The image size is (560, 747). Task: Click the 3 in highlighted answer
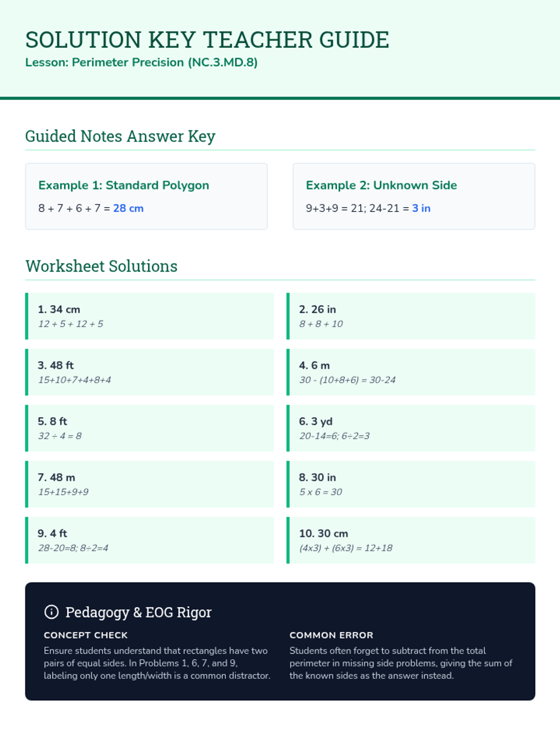[x=421, y=208]
